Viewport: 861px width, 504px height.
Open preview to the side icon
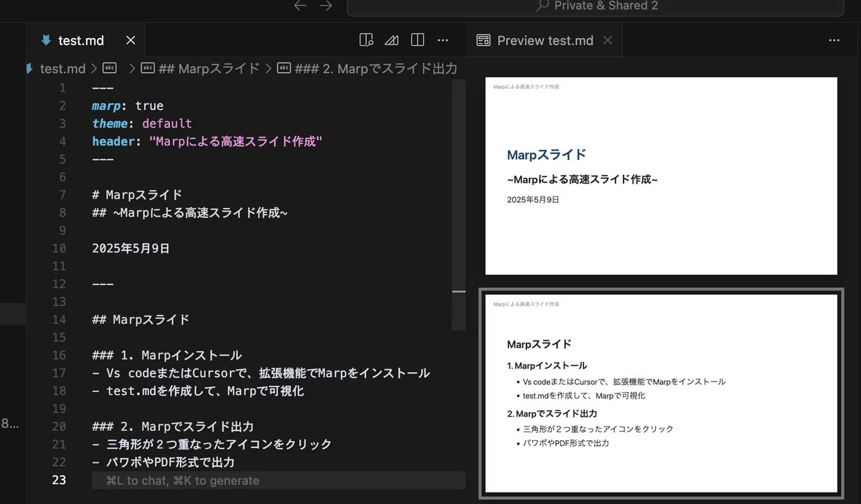point(366,40)
